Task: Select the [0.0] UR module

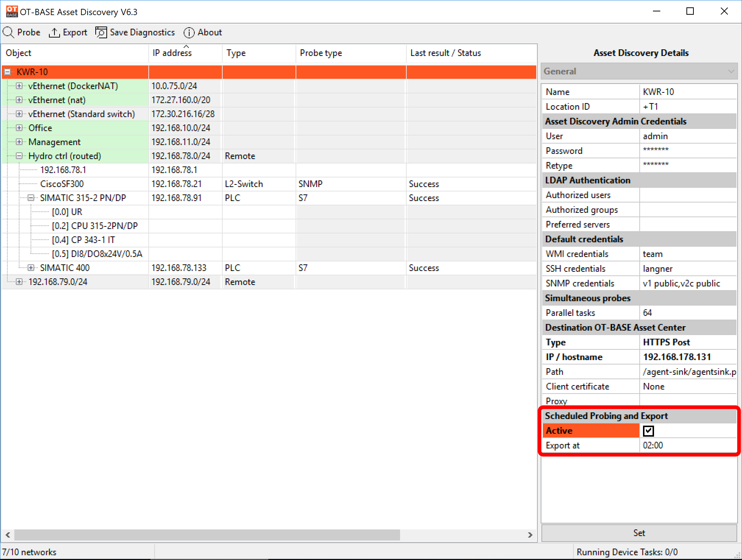Action: click(x=67, y=212)
